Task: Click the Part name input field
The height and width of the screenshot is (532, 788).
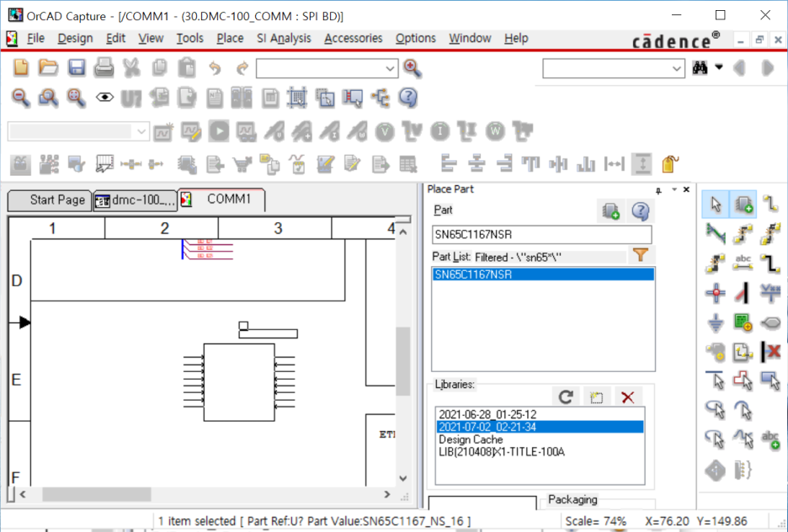Action: (x=542, y=235)
